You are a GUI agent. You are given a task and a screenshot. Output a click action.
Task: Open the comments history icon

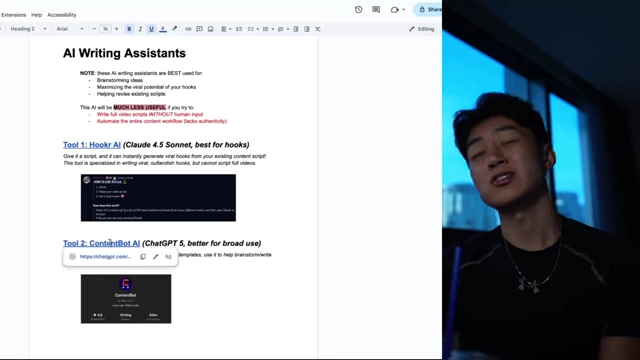point(376,9)
